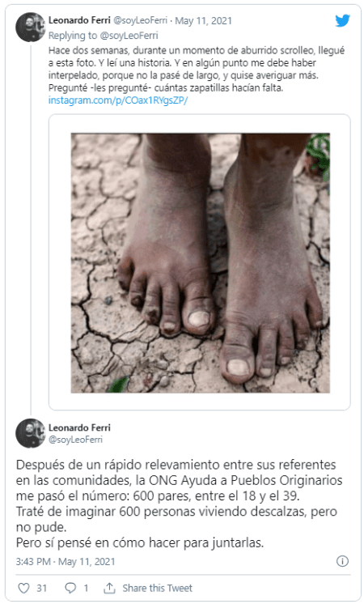The image size is (364, 604).
Task: Open the barefoot feet photo
Action: point(200,263)
